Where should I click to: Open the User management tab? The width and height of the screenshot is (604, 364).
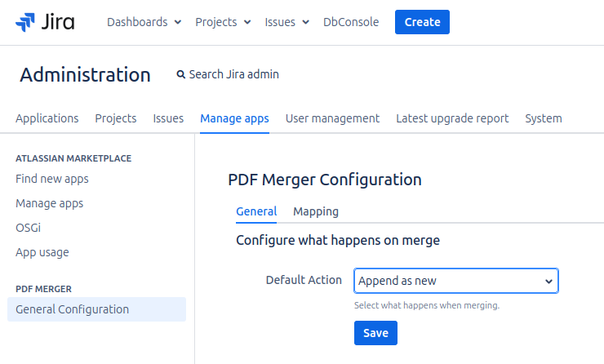(332, 118)
